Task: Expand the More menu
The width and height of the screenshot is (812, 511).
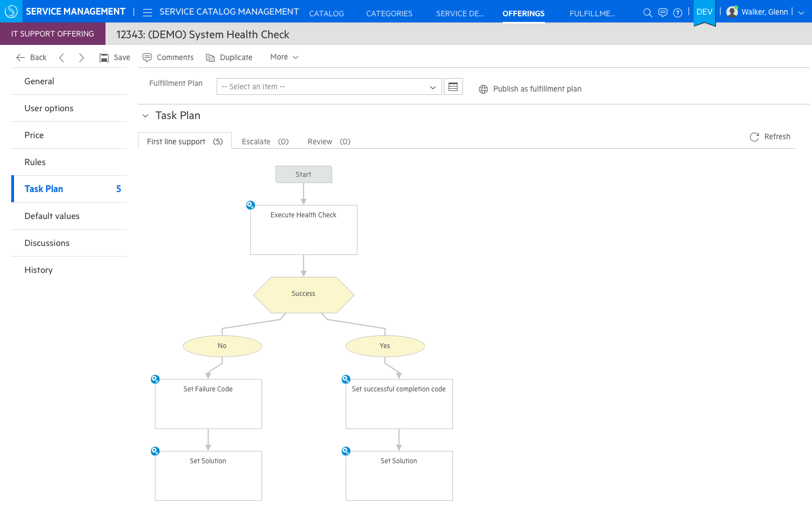Action: [x=283, y=57]
